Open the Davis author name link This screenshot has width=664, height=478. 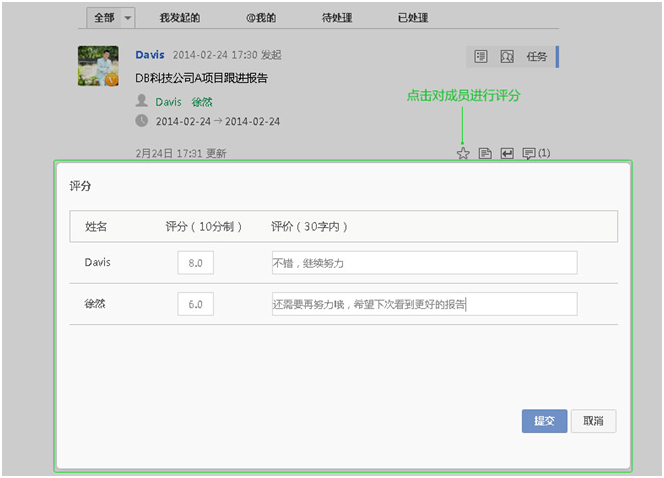150,55
